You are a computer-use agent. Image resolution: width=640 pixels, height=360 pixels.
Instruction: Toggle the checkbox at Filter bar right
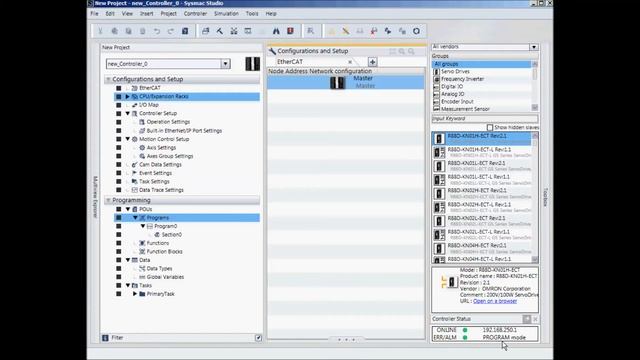pyautogui.click(x=258, y=338)
